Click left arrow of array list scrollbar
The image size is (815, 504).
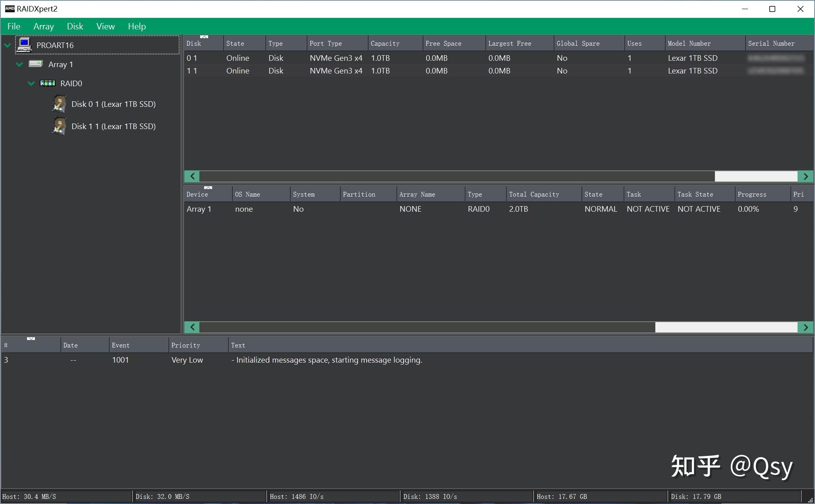pos(192,327)
